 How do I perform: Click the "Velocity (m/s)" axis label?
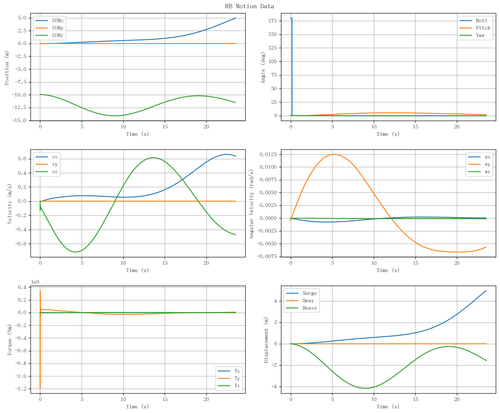pyautogui.click(x=10, y=203)
